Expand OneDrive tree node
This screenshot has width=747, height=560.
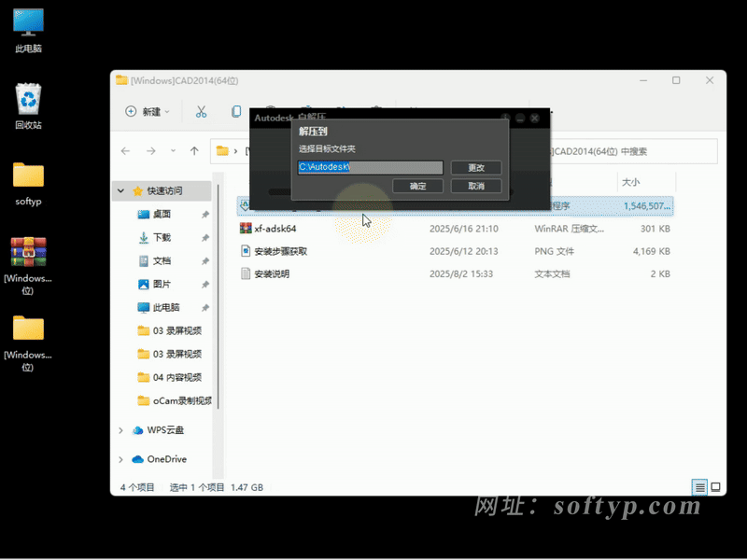coord(121,459)
